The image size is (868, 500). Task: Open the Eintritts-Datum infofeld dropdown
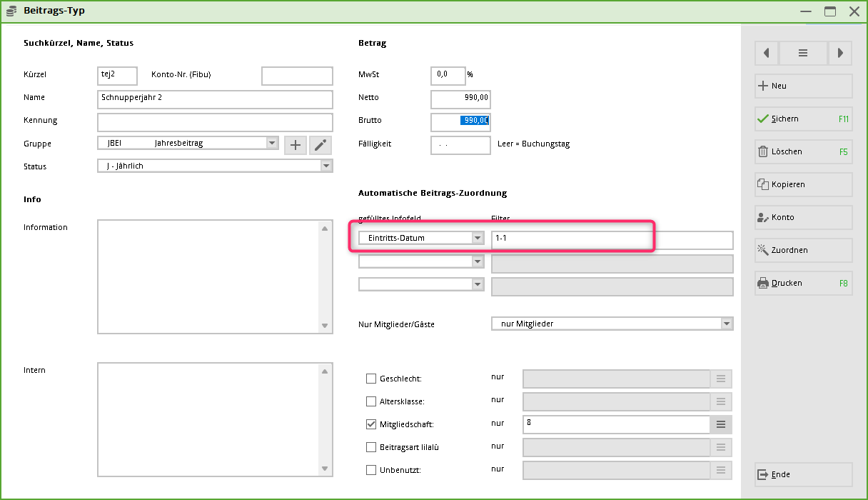click(478, 238)
